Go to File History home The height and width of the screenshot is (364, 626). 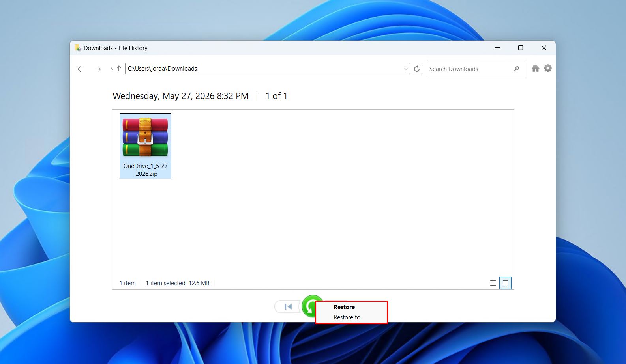click(536, 68)
